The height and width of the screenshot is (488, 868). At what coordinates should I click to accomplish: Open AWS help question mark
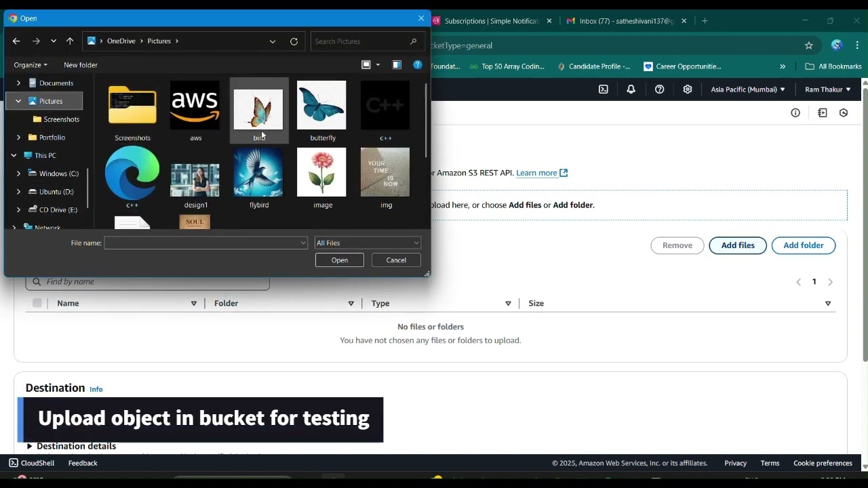[x=660, y=89]
